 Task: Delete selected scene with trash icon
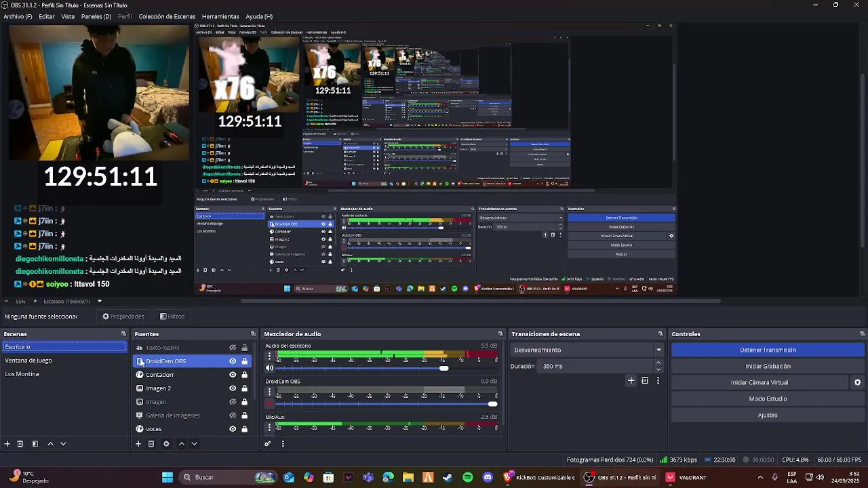20,444
